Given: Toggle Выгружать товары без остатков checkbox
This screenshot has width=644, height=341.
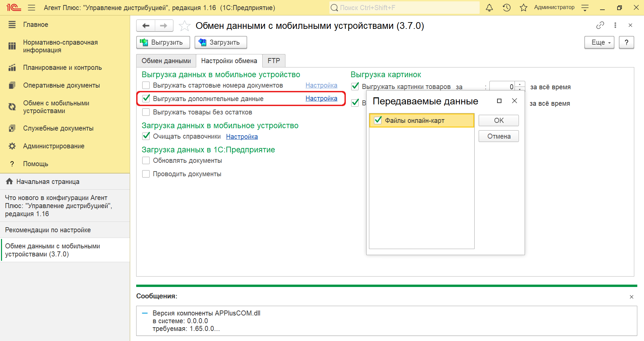Looking at the screenshot, I should pyautogui.click(x=146, y=112).
